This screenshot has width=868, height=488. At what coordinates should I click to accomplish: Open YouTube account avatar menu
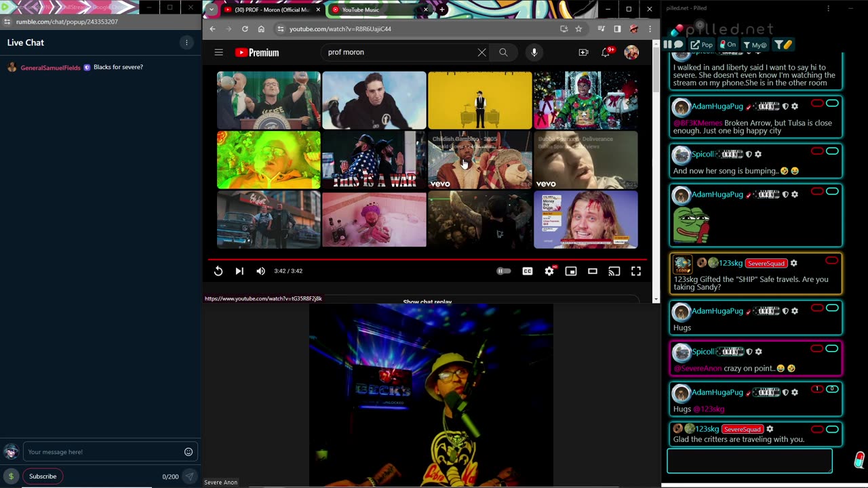coord(631,52)
